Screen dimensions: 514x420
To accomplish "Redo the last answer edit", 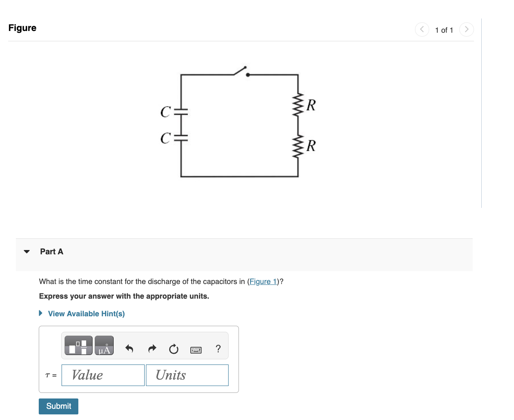I will pos(152,349).
